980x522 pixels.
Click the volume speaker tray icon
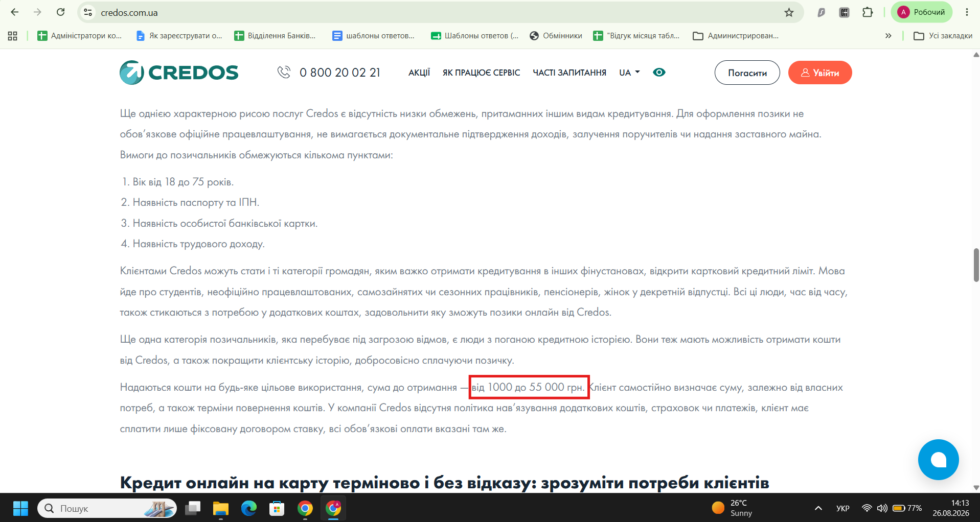[882, 508]
